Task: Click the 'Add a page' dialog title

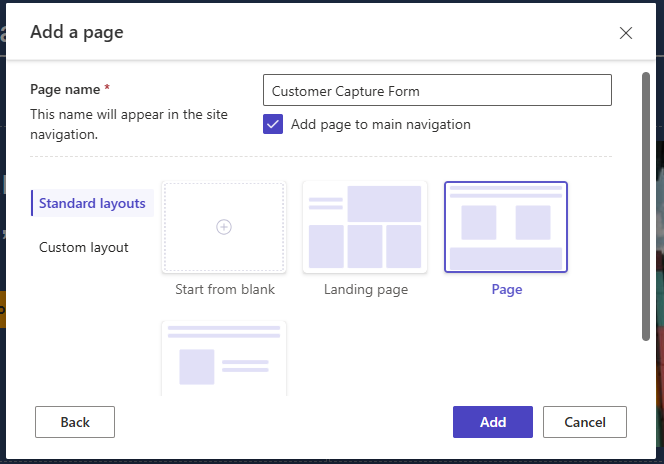Action: [77, 32]
